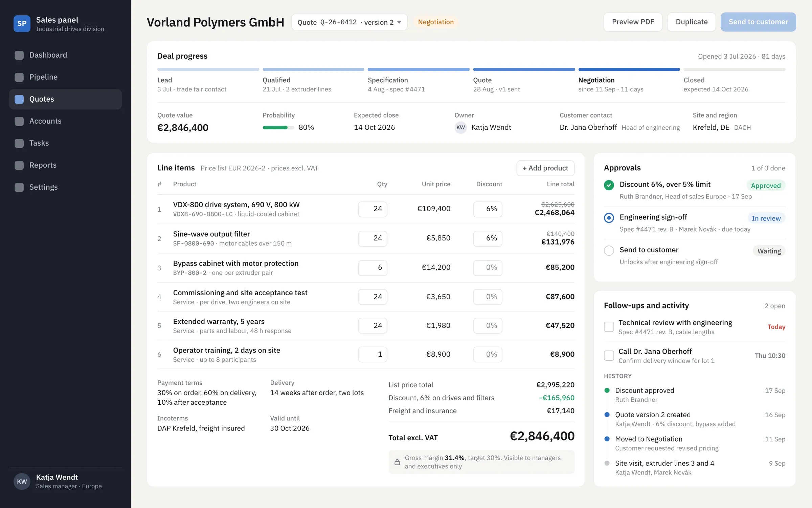Click the In review badge
The height and width of the screenshot is (508, 812).
[x=766, y=218]
